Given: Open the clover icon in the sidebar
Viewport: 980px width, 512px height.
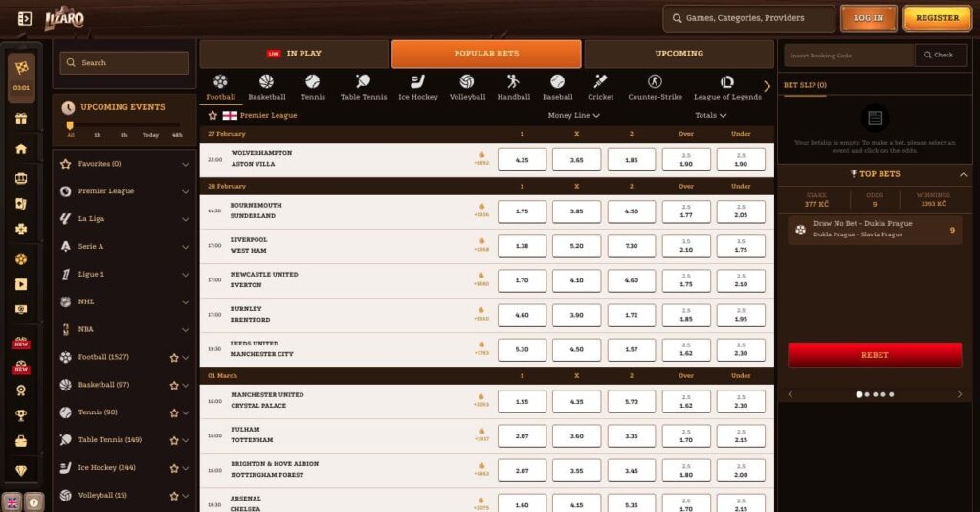Looking at the screenshot, I should tap(21, 230).
